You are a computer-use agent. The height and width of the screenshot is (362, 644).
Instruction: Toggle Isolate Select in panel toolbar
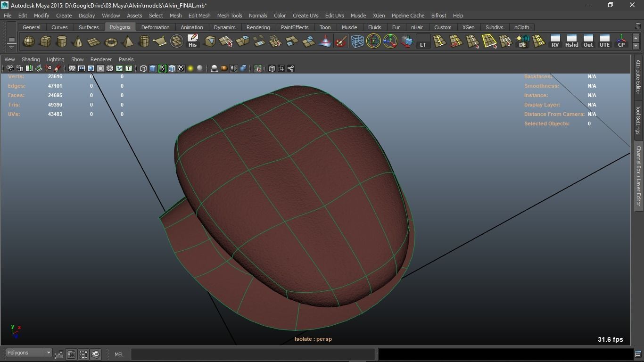point(257,68)
